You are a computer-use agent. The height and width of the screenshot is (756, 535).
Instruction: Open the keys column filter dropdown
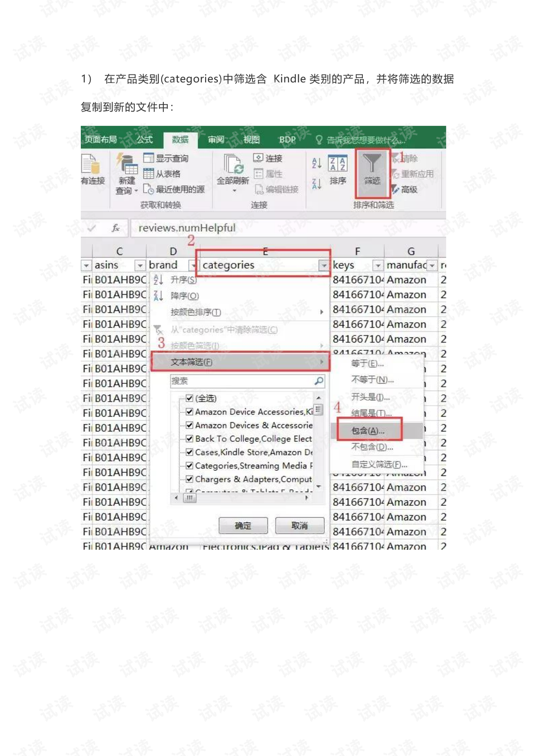tap(378, 266)
